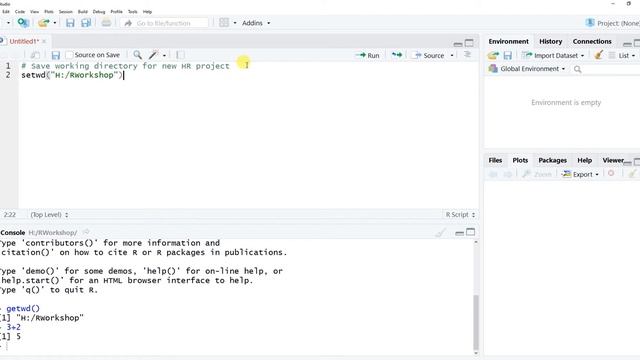Minimize the Environment pane
The width and height of the screenshot is (640, 360).
tap(627, 43)
